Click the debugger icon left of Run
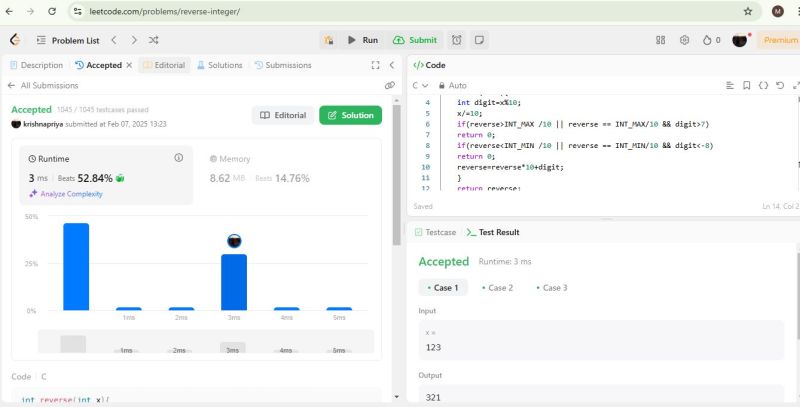This screenshot has width=800, height=407. [x=329, y=40]
